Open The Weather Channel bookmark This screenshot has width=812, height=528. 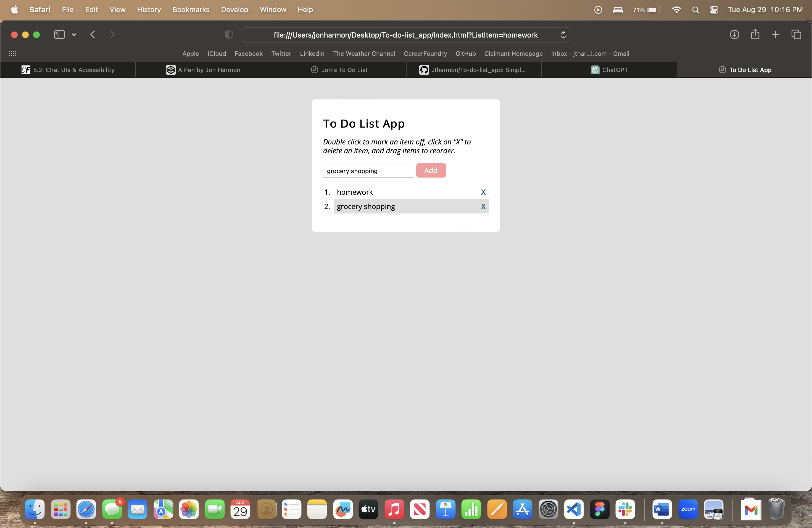click(364, 54)
